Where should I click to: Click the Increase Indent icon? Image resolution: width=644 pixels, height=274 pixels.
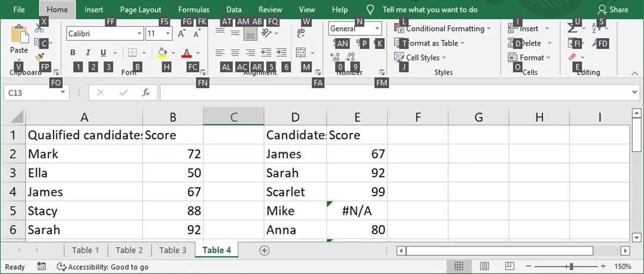coord(281,53)
